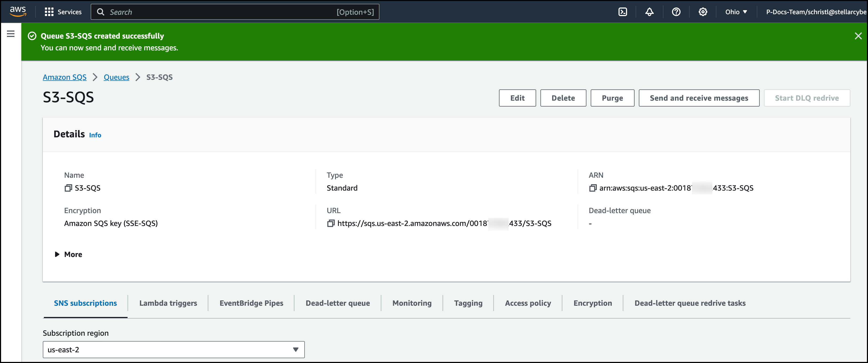Dismiss the green success banner
The width and height of the screenshot is (868, 363).
tap(858, 36)
